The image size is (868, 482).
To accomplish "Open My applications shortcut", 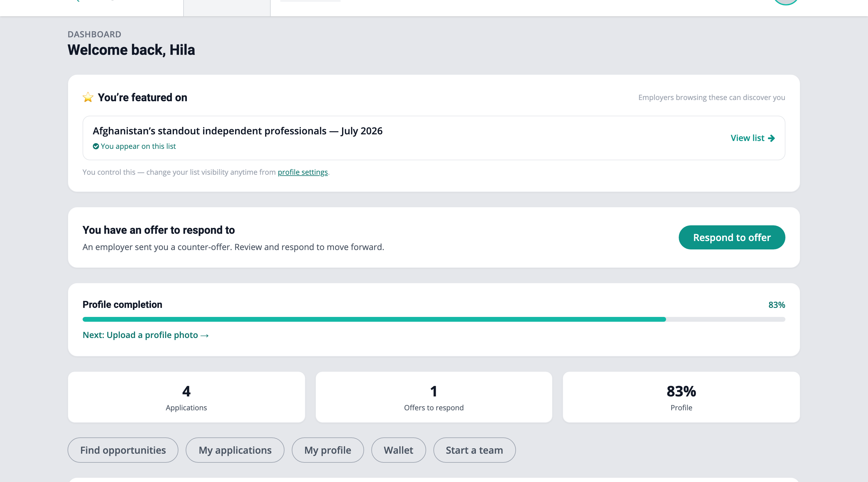I will [x=235, y=450].
